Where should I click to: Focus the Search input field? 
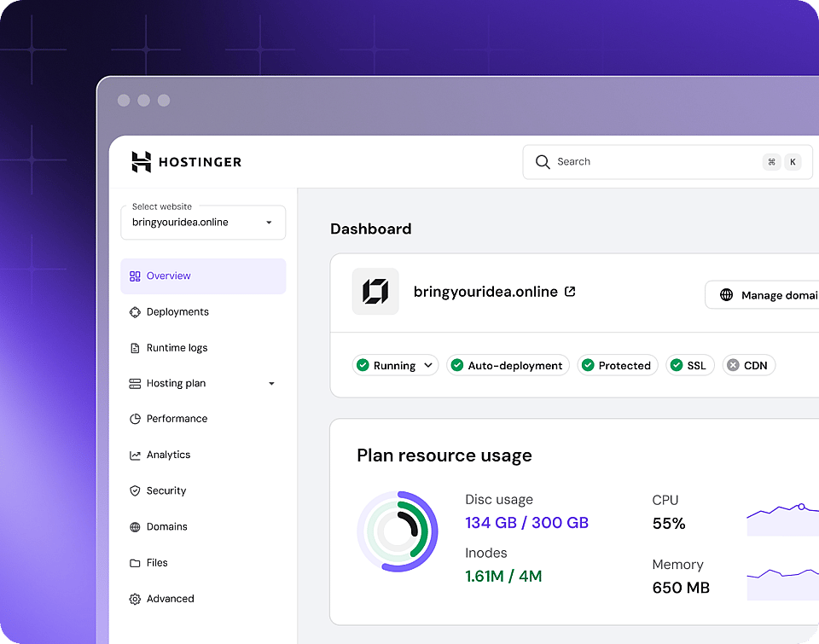pyautogui.click(x=667, y=162)
